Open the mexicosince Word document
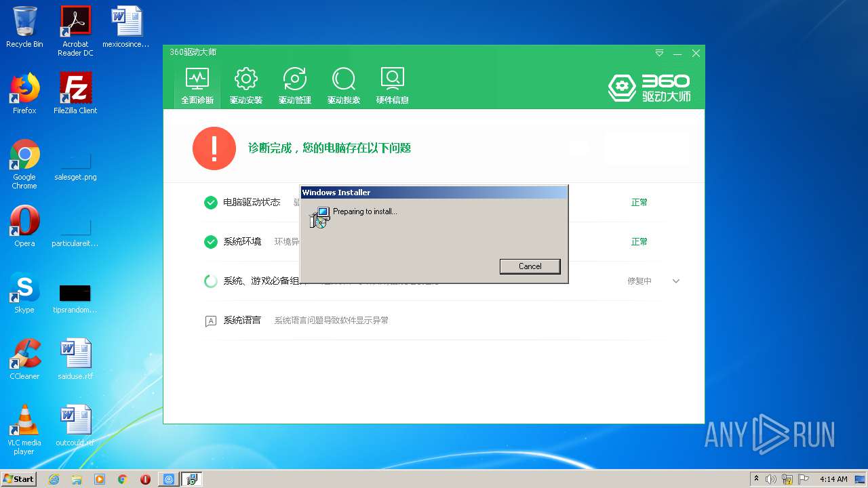This screenshot has height=488, width=868. coord(126,27)
